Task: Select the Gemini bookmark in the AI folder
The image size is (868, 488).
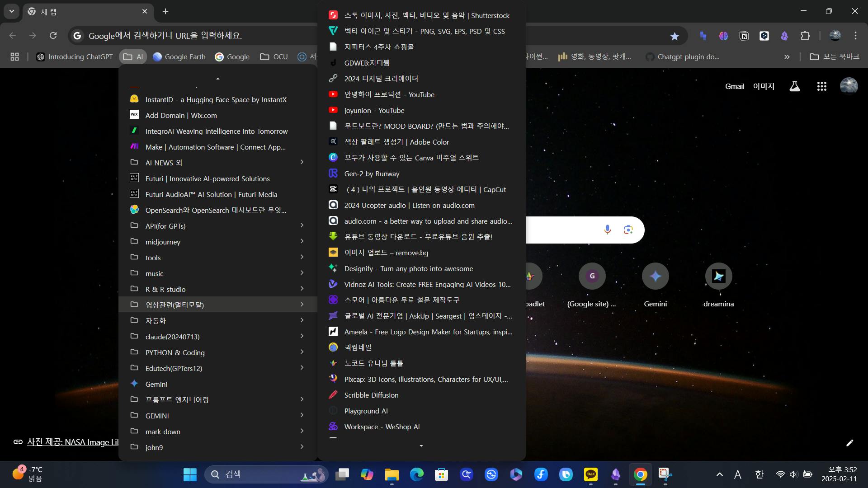Action: 218,384
